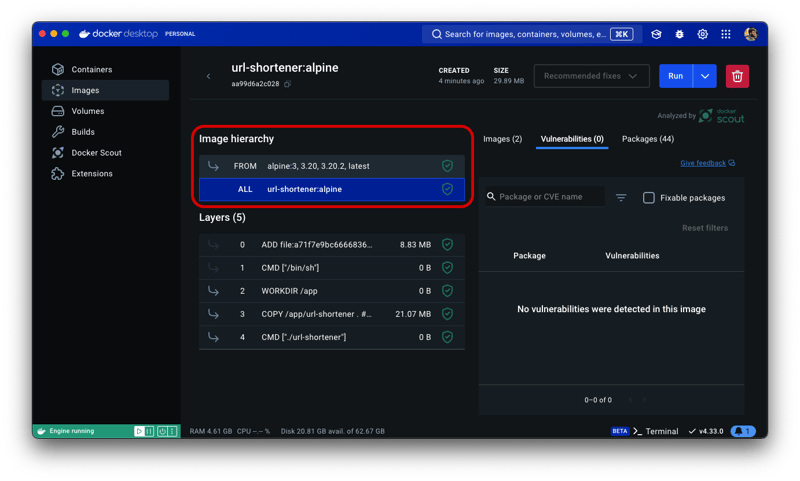Open the filter icon next to the search field
Image resolution: width=800 pixels, height=481 pixels.
pos(621,197)
